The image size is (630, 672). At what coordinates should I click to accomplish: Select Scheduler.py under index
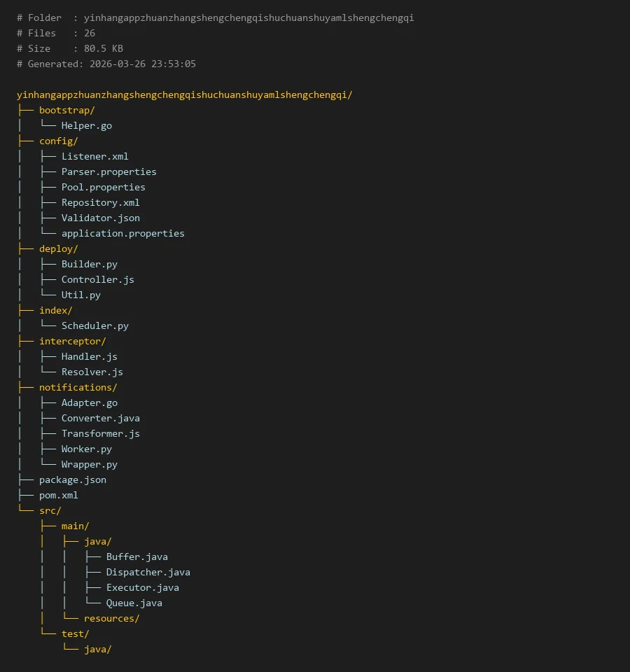point(94,325)
